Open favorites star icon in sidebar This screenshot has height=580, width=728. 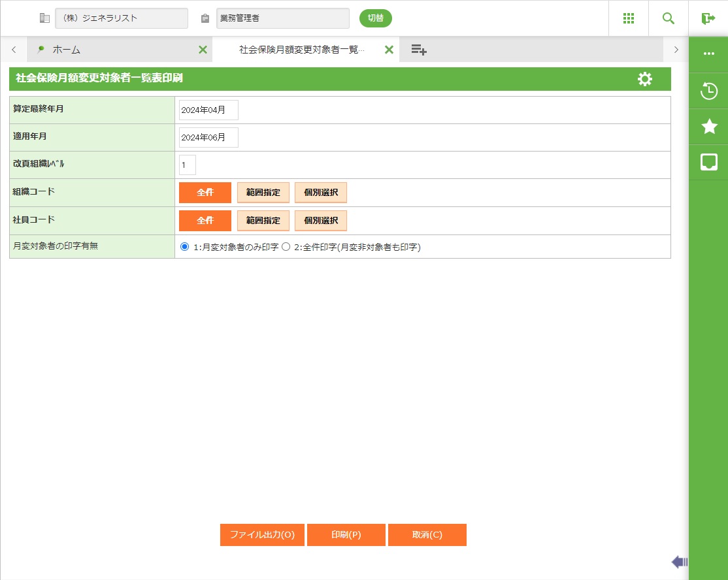[709, 126]
